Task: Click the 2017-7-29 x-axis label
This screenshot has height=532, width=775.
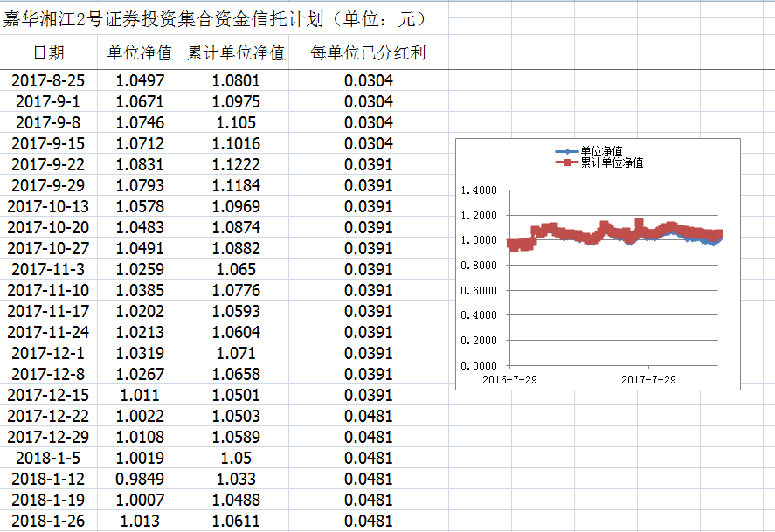Action: tap(648, 380)
